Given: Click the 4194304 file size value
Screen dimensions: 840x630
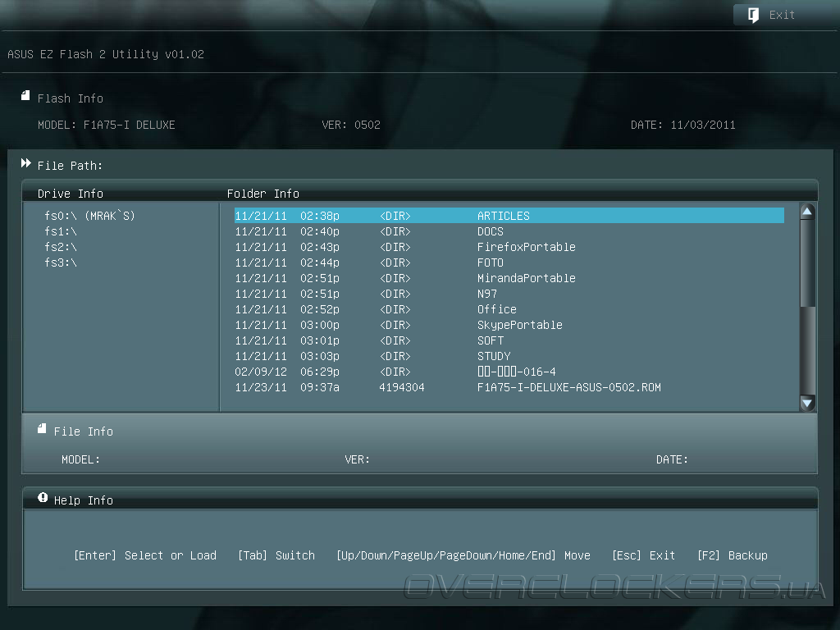Looking at the screenshot, I should [x=402, y=387].
